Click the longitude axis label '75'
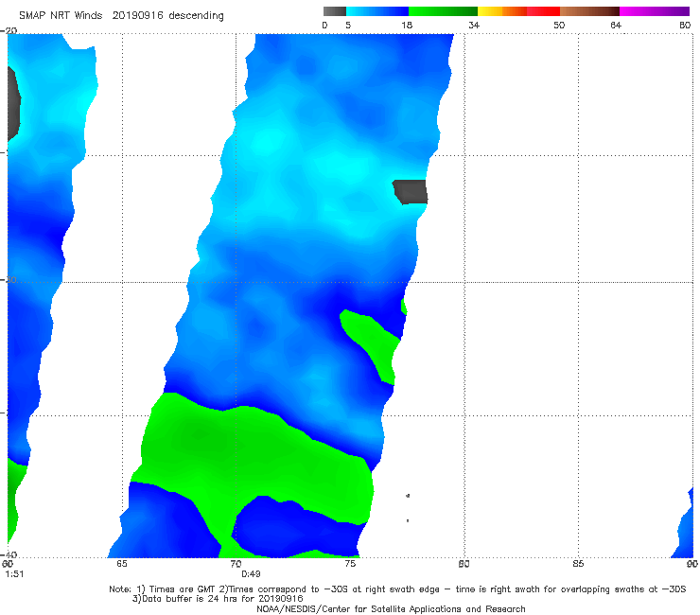The height and width of the screenshot is (615, 700). pyautogui.click(x=350, y=564)
